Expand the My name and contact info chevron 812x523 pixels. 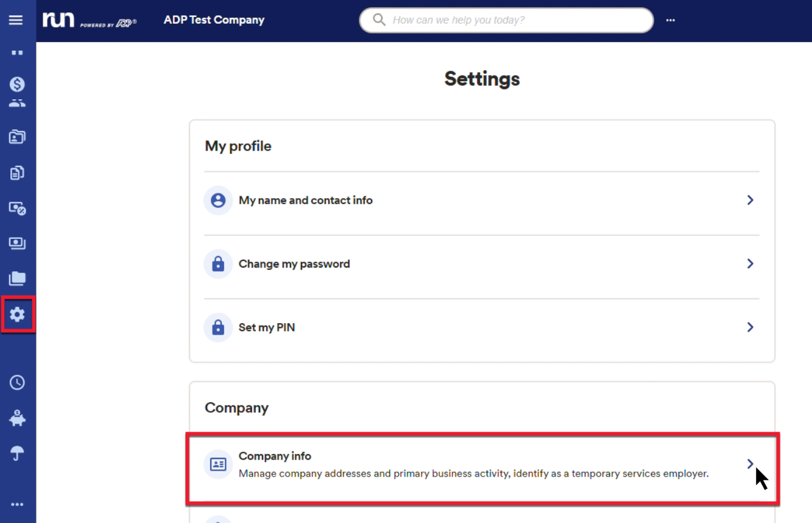click(750, 200)
